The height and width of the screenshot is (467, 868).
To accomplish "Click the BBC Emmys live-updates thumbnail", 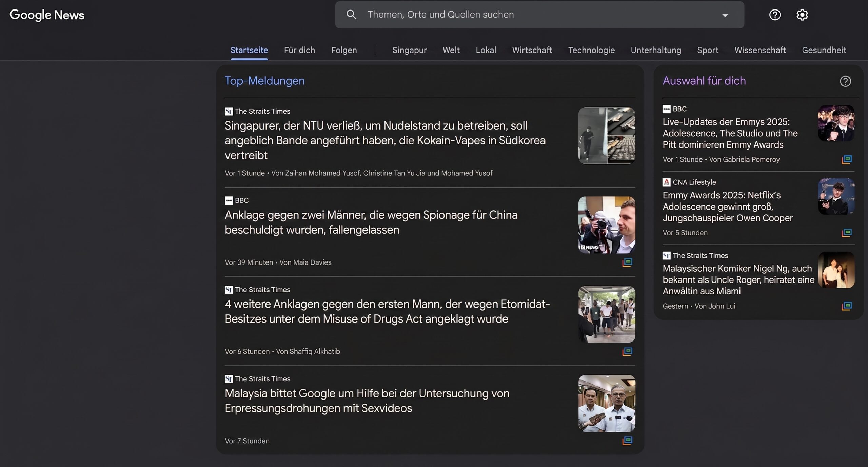I will [836, 123].
